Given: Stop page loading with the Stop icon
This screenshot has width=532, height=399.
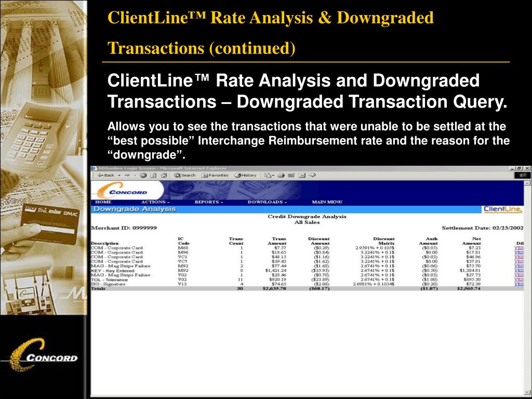Looking at the screenshot, I should (143, 176).
